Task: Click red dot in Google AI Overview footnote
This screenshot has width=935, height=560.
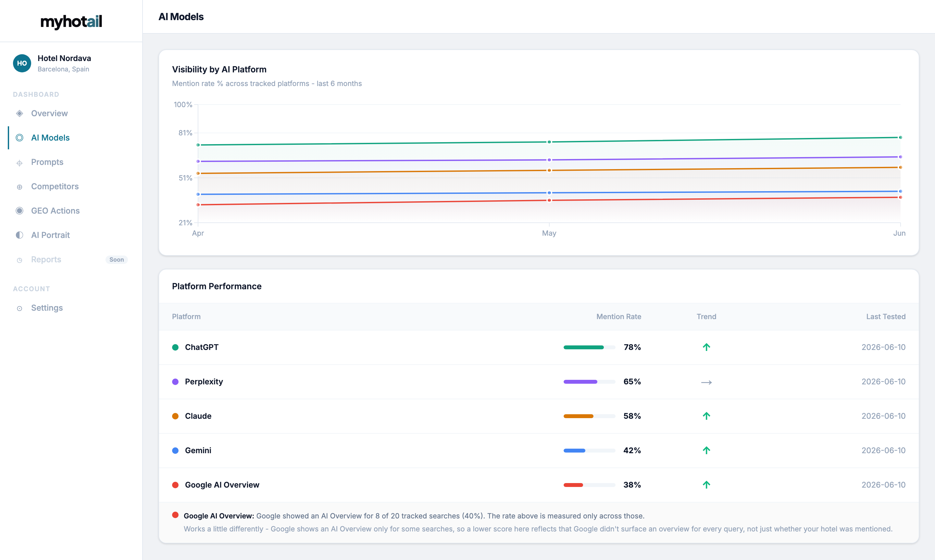Action: pos(175,515)
